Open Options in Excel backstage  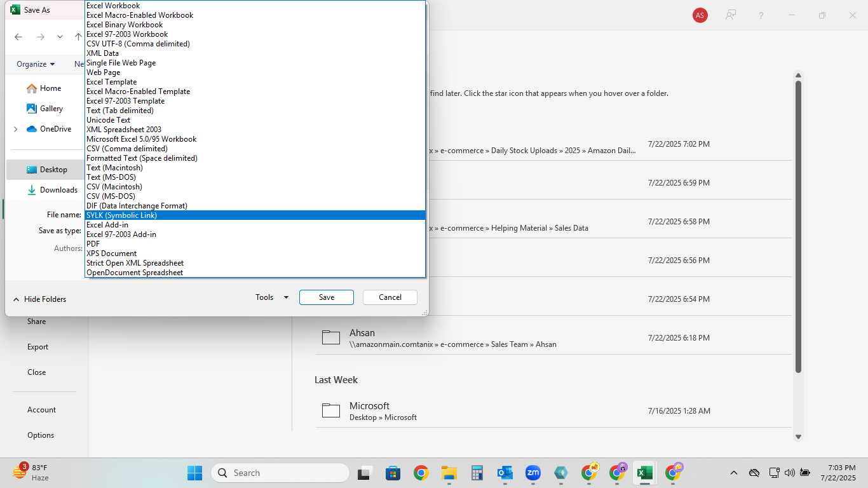click(41, 435)
